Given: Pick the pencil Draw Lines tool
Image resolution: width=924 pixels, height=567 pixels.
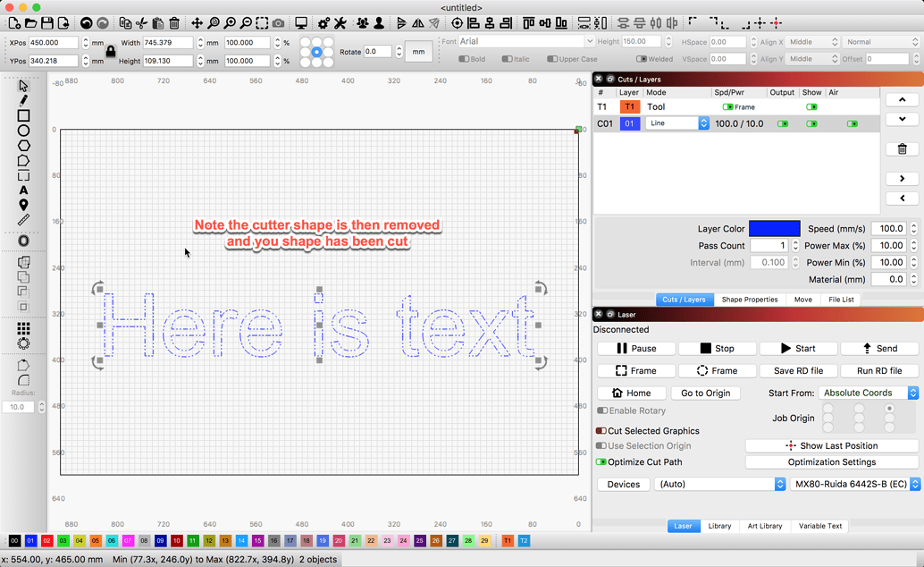Looking at the screenshot, I should click(23, 100).
